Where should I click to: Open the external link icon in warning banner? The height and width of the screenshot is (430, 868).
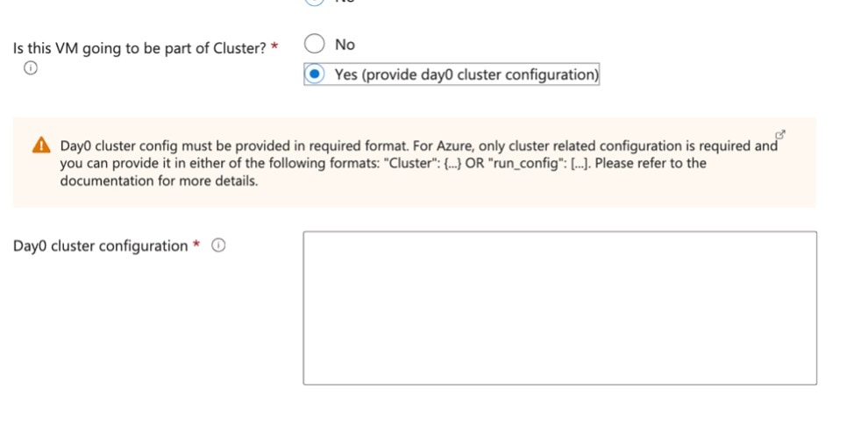pyautogui.click(x=781, y=135)
